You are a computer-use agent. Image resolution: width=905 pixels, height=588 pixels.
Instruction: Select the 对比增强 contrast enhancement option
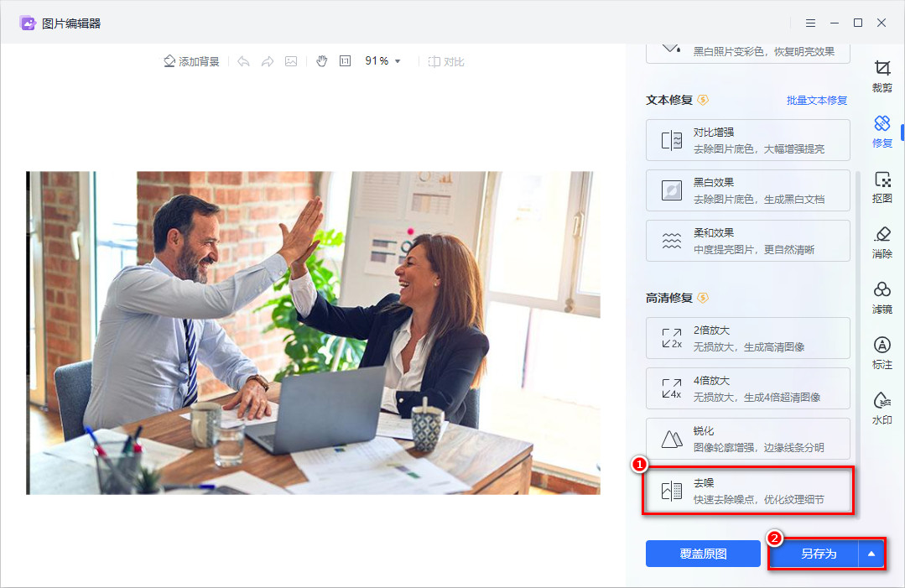click(x=747, y=139)
